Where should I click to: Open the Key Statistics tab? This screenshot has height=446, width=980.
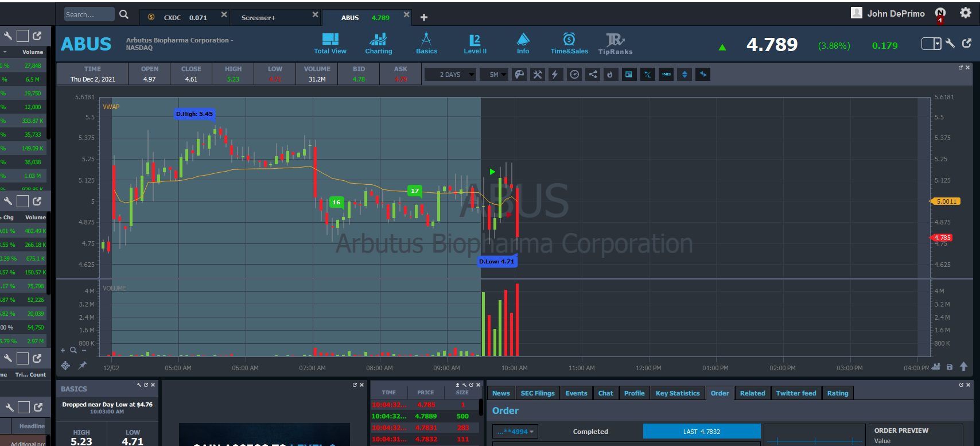coord(678,393)
